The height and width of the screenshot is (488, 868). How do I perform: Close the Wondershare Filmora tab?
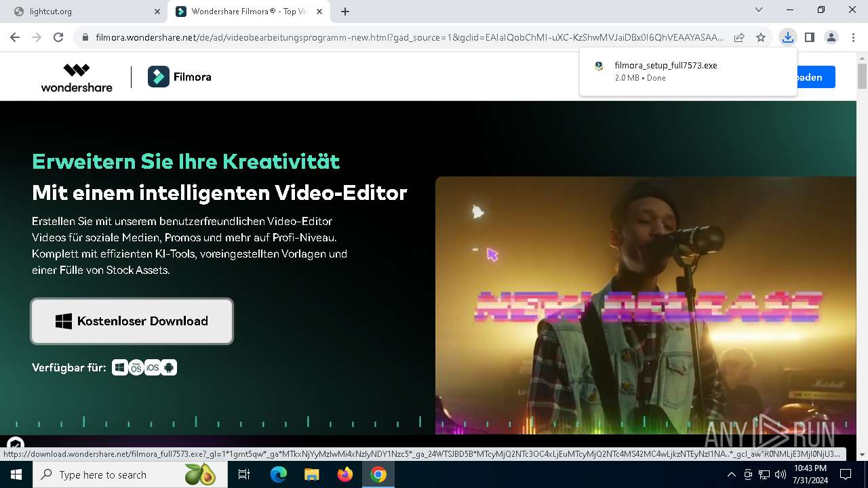click(x=319, y=12)
